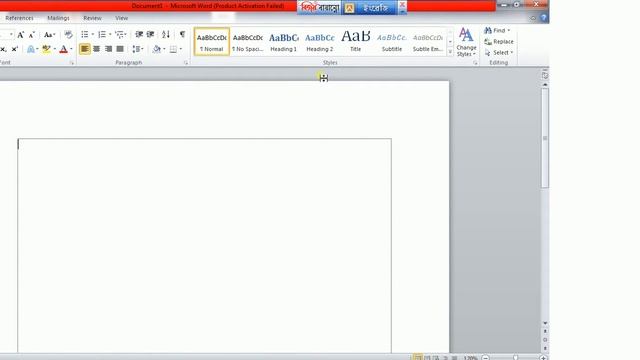This screenshot has width=640, height=360.
Task: Open Word Help question mark icon
Action: click(x=544, y=18)
